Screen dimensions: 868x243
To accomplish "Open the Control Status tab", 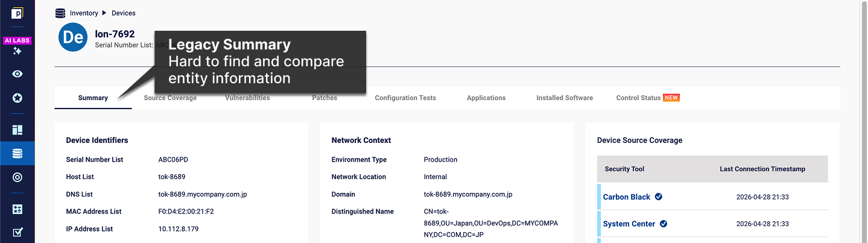I will [638, 98].
